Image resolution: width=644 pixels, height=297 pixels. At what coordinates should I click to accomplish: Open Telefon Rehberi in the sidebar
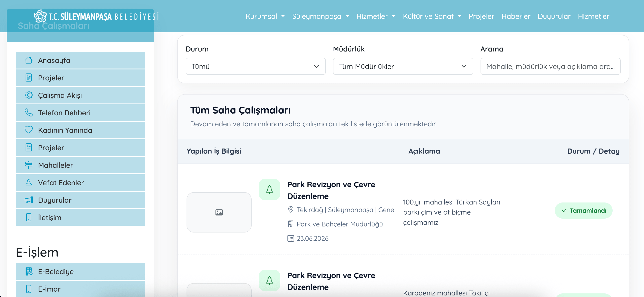80,113
